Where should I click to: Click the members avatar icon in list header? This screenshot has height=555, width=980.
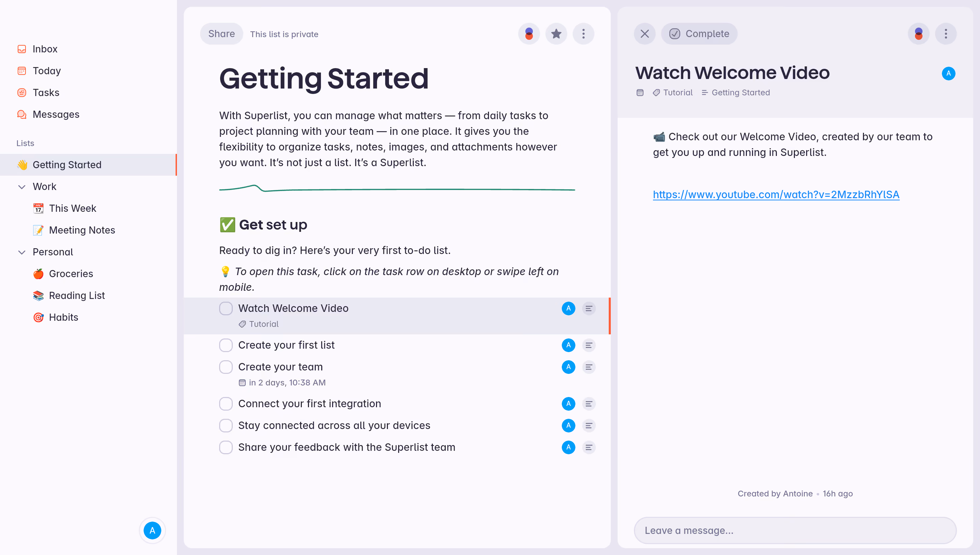529,34
